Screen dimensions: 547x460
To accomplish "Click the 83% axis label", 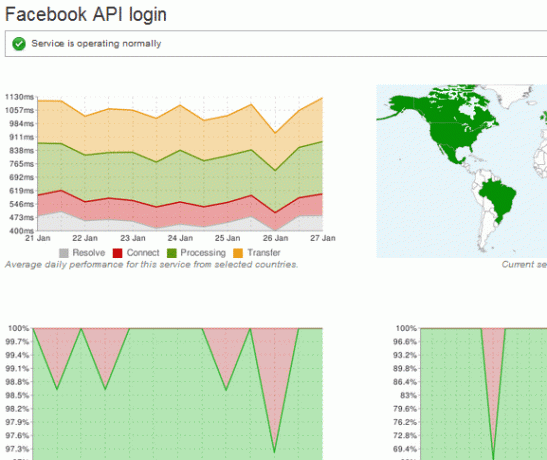I will click(408, 395).
